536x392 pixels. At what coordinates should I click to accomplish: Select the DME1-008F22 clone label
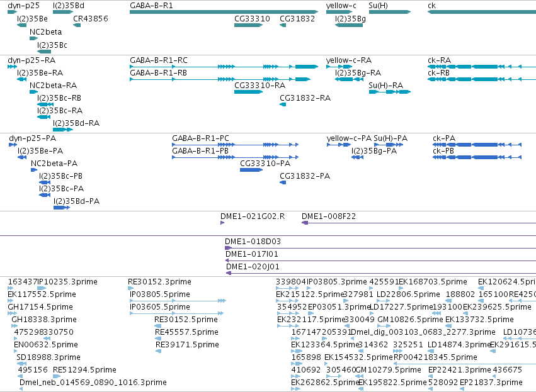pyautogui.click(x=329, y=216)
